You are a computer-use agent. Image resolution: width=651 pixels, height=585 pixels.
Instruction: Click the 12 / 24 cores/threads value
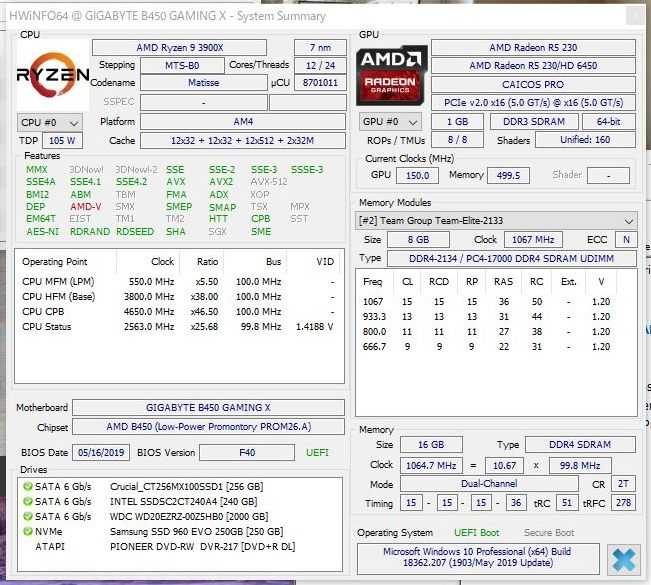(320, 66)
